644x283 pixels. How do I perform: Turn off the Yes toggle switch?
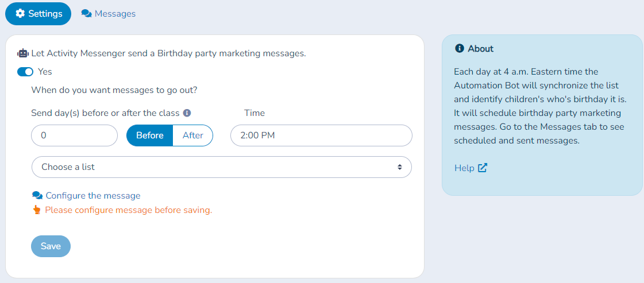click(25, 72)
